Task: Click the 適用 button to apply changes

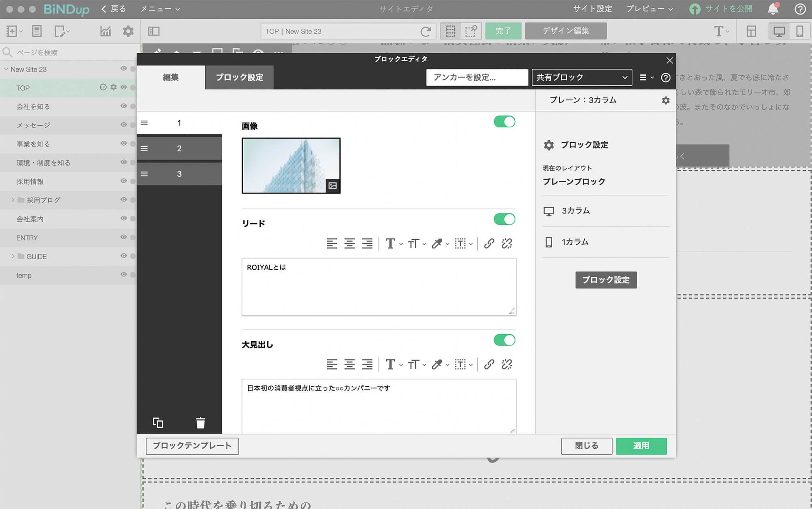Action: click(x=641, y=446)
